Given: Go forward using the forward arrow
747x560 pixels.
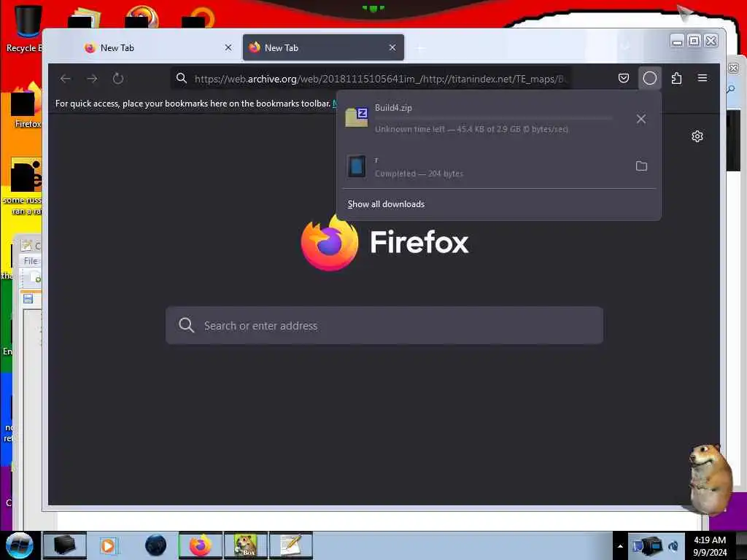Looking at the screenshot, I should 92,79.
